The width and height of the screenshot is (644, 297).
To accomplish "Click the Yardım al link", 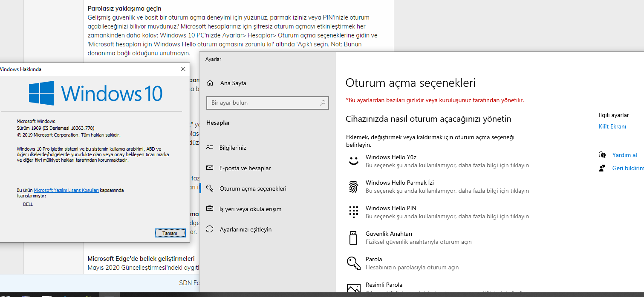I will click(624, 155).
